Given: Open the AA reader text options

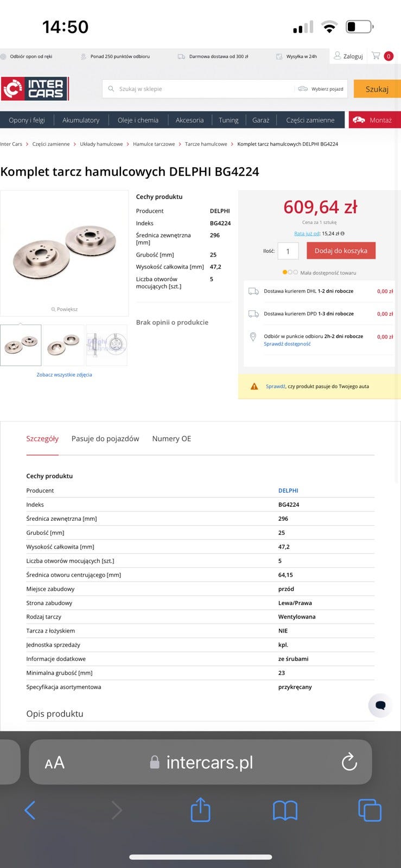Looking at the screenshot, I should pos(54,763).
